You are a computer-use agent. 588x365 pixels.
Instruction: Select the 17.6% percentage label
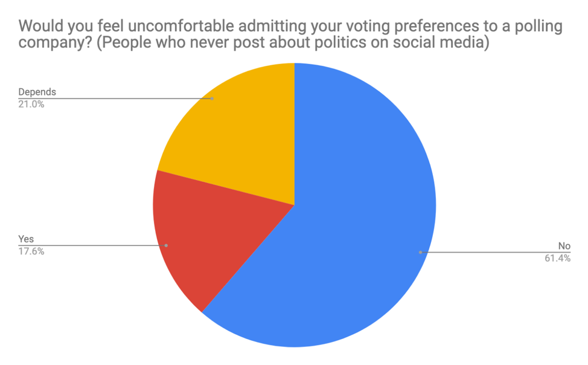[x=31, y=251]
